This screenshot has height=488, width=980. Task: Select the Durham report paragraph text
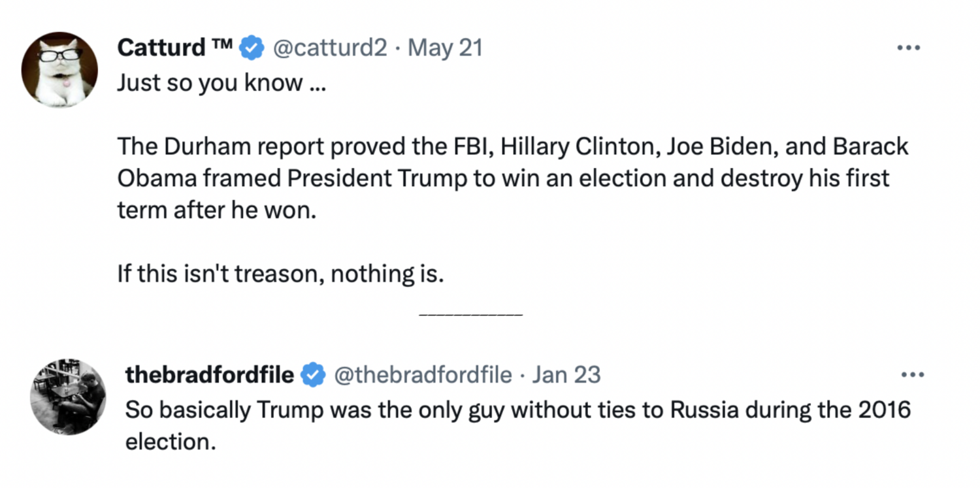(x=512, y=178)
